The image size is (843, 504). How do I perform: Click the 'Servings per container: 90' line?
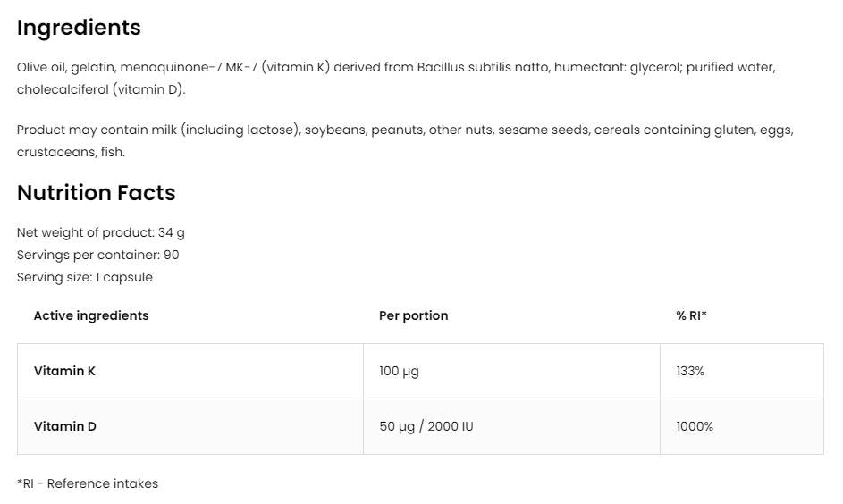pos(97,255)
